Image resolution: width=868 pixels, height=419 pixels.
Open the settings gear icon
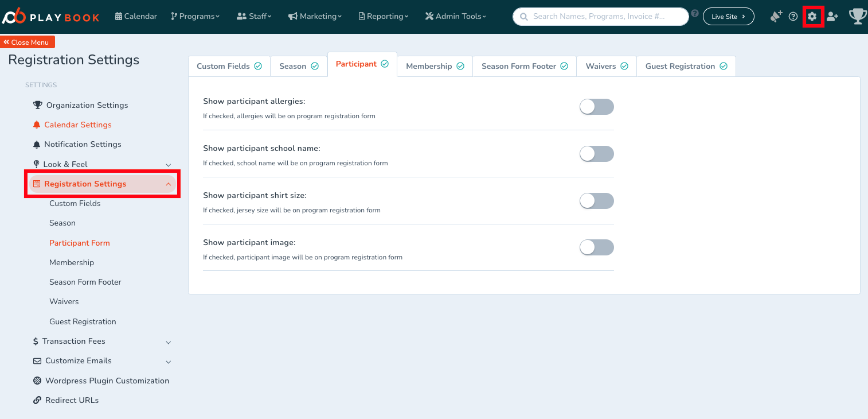pos(812,17)
